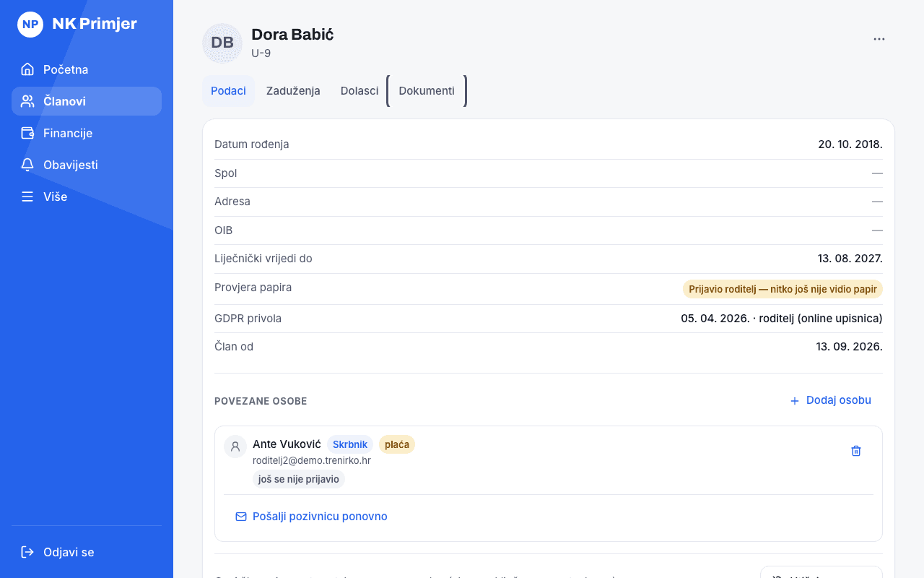
Task: Delete Ante Vuković with the trash icon
Action: pyautogui.click(x=856, y=451)
